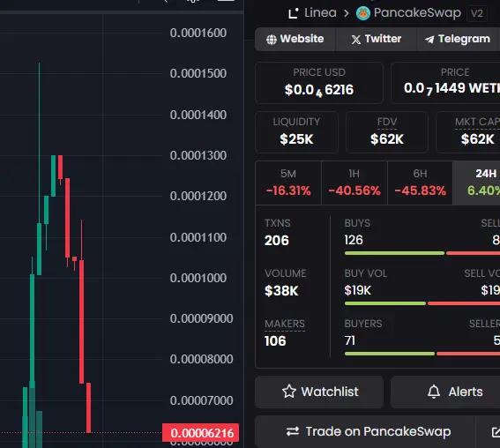Switch to the 6H timeframe tab
The width and height of the screenshot is (500, 448).
420,183
